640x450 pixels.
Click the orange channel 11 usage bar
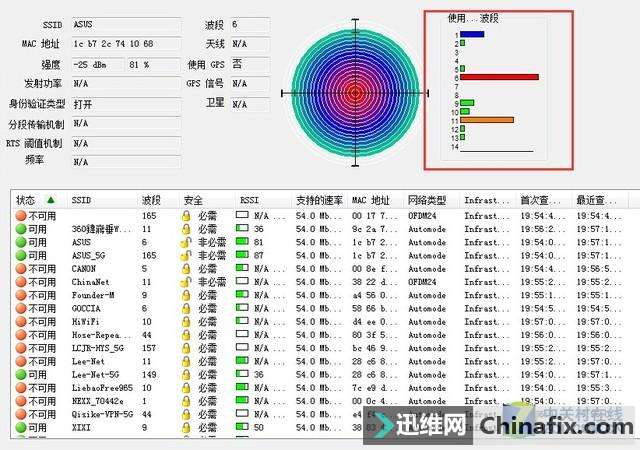(x=487, y=120)
